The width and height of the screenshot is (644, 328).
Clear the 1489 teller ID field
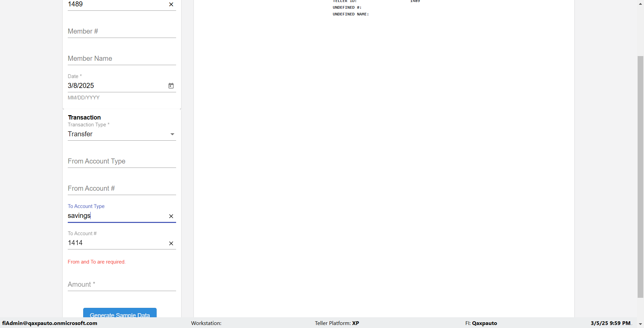(171, 4)
